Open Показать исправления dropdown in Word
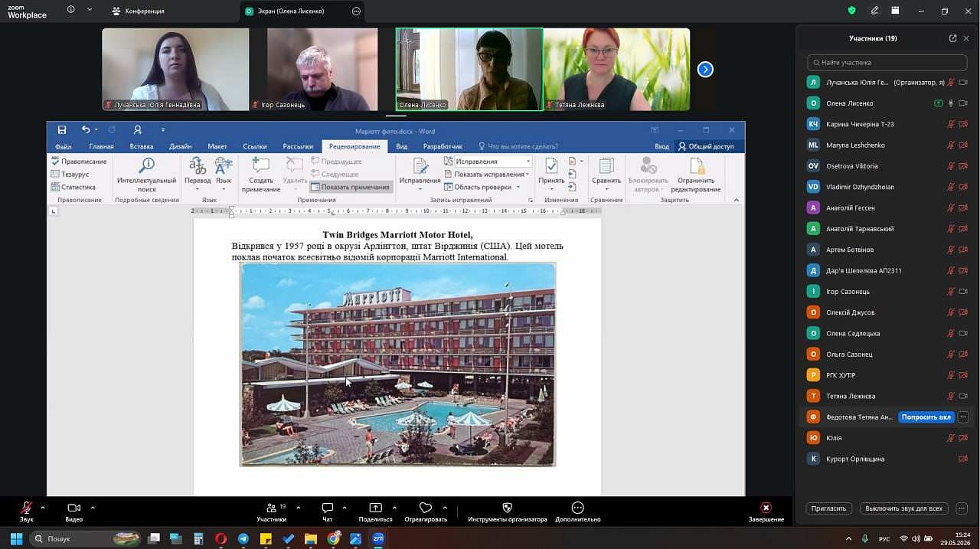 click(x=487, y=174)
